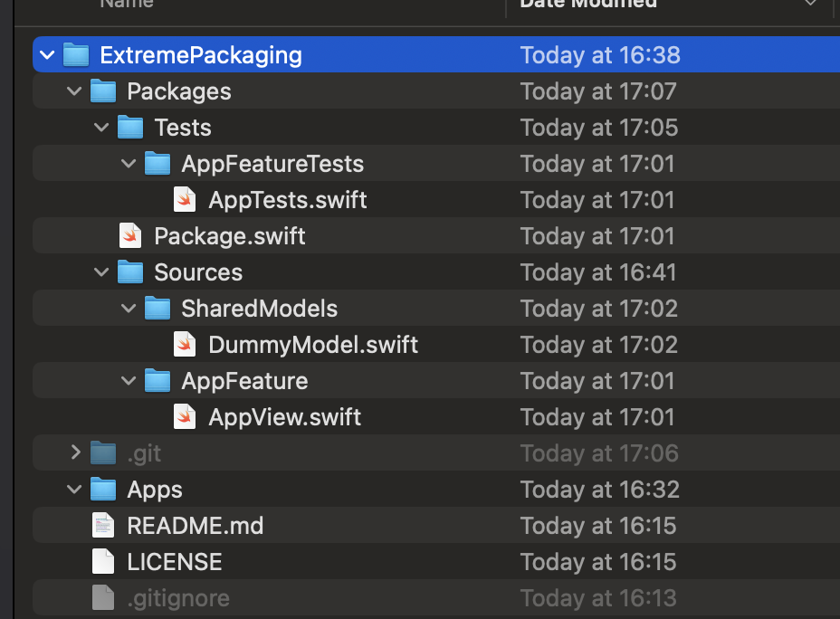Click the ExtremePackaging folder icon
Image resolution: width=840 pixels, height=619 pixels.
(x=77, y=55)
